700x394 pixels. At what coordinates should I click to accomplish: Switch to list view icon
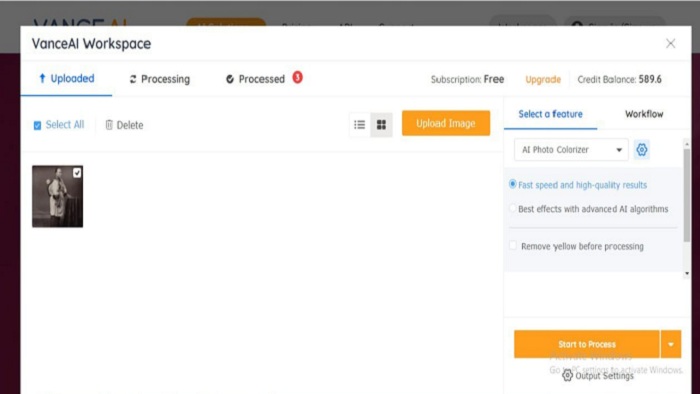click(360, 124)
